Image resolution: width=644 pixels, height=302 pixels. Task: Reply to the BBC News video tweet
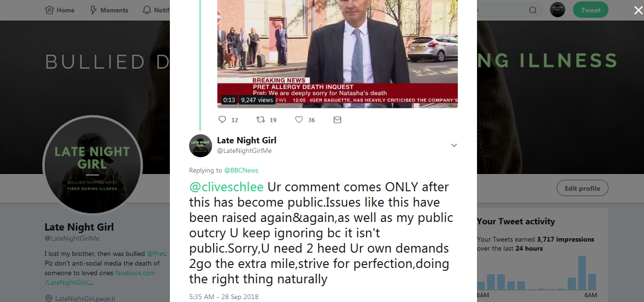(222, 119)
